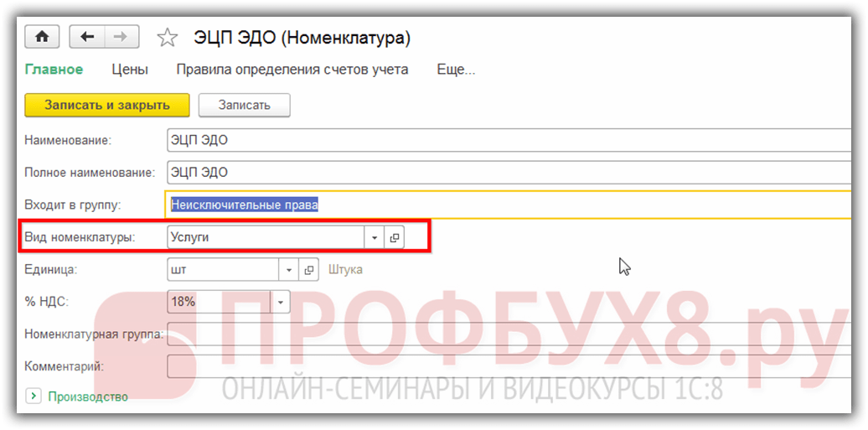Open the Единица dropdown arrow
The width and height of the screenshot is (868, 430).
289,270
